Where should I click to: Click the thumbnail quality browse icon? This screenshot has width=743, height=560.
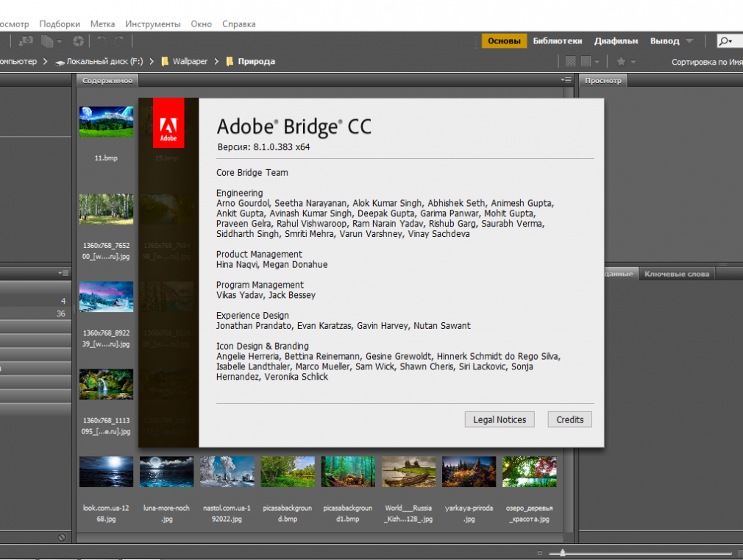571,61
